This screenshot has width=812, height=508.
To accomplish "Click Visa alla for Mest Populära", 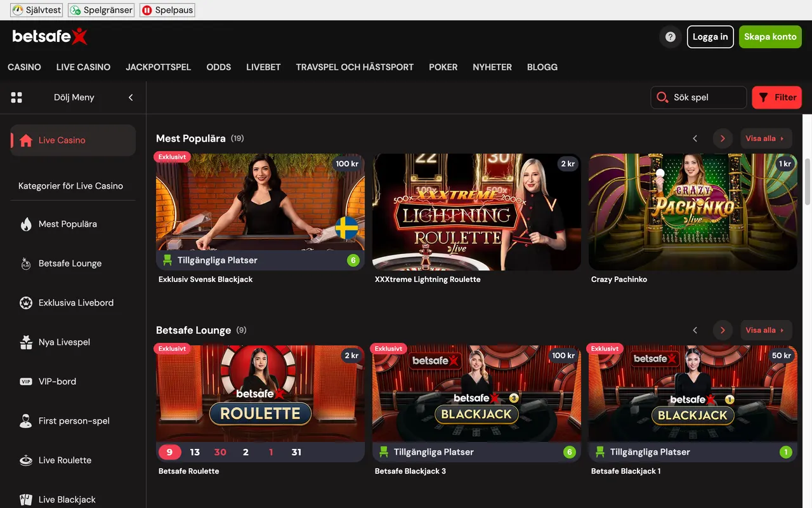I will click(766, 138).
